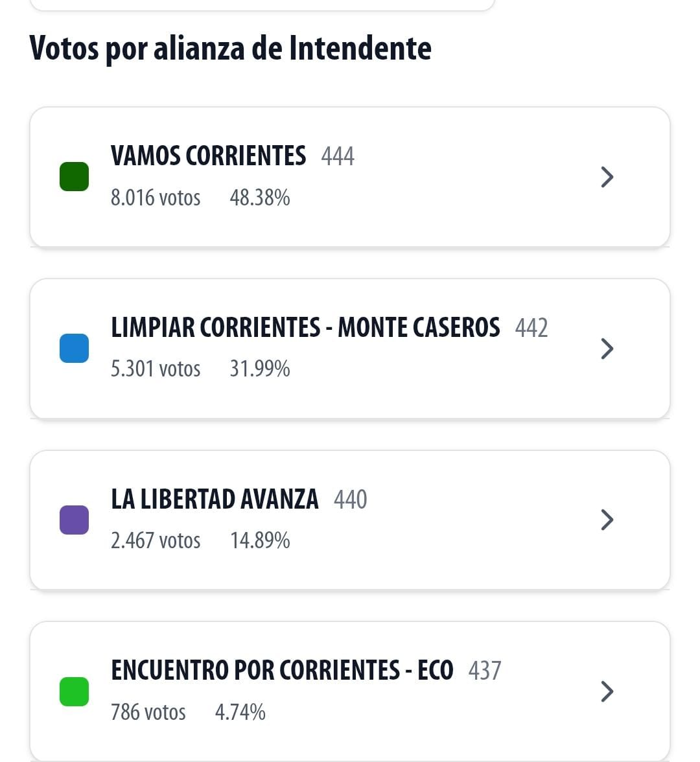Viewport: 700px width, 762px height.
Task: Click the bright green Encuentro por Corrientes swatch
Action: click(x=74, y=691)
